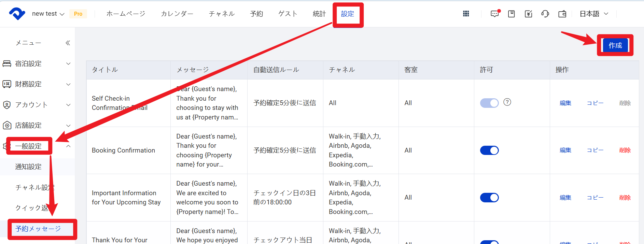Open the 統計 menu
The width and height of the screenshot is (644, 244).
click(319, 14)
